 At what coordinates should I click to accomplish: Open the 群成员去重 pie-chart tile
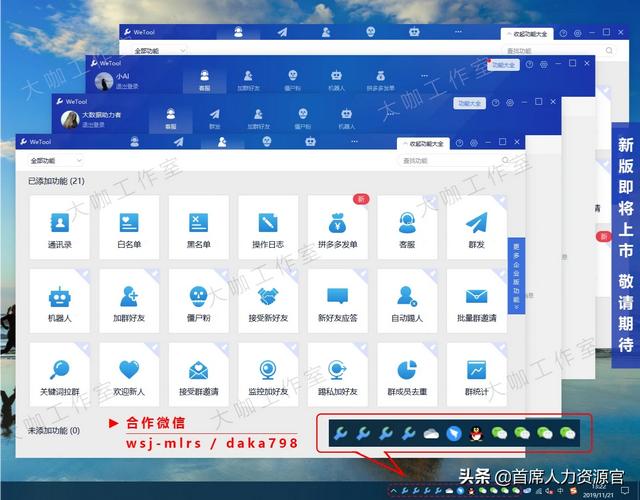tap(407, 375)
